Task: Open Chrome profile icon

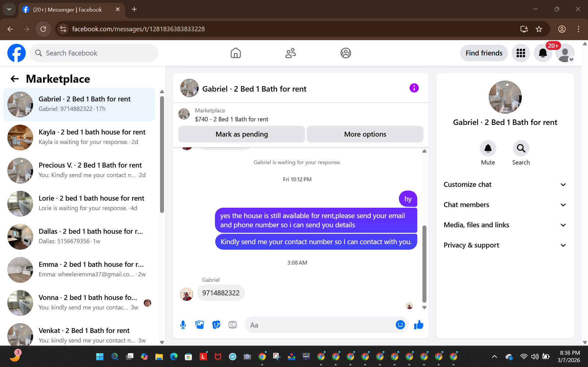Action: [x=562, y=29]
